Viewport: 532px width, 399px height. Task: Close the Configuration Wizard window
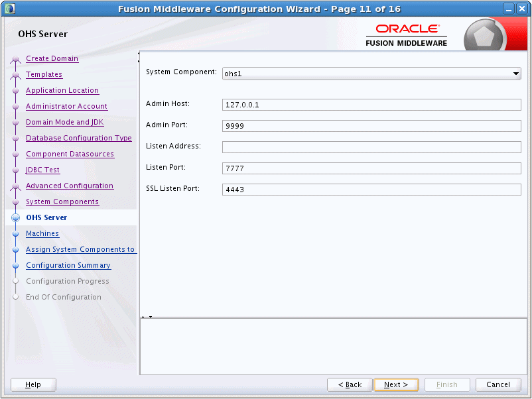[522, 9]
